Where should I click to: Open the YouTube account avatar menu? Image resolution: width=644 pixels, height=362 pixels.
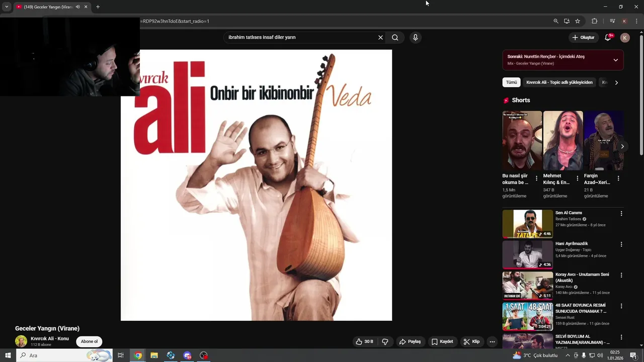point(625,38)
